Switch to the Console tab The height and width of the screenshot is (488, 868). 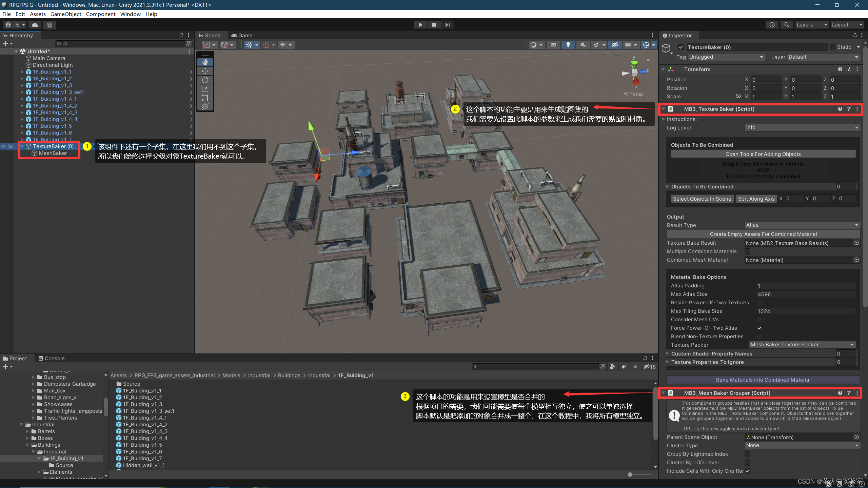(52, 358)
